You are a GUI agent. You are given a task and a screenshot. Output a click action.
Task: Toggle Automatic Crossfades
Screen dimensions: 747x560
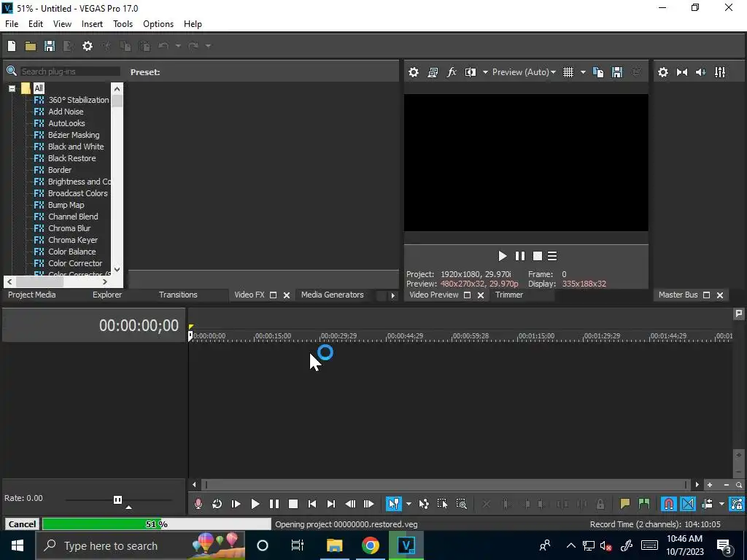pyautogui.click(x=688, y=504)
